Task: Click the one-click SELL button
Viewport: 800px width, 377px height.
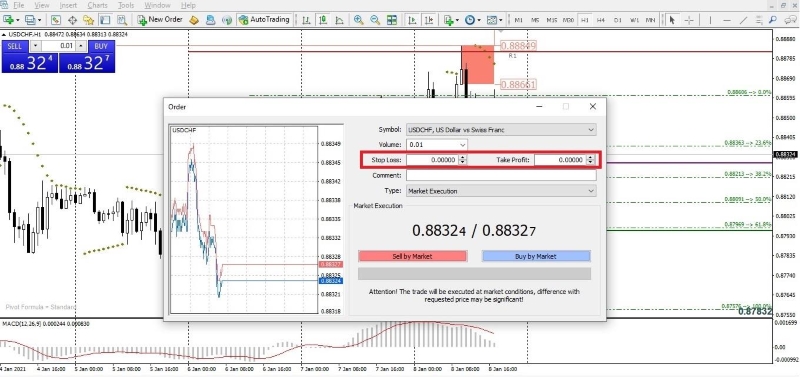Action: 15,46
